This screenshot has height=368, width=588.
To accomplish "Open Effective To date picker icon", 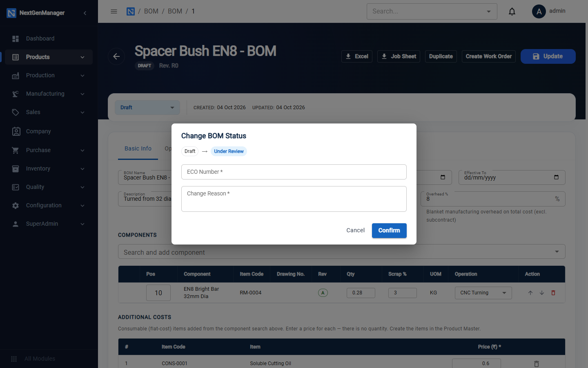I will coord(556,177).
